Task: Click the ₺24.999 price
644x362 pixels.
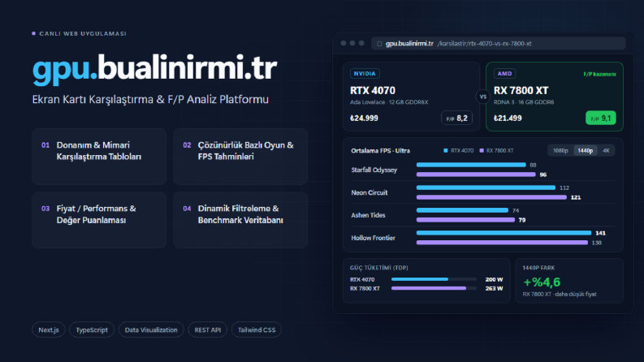Action: pos(364,119)
